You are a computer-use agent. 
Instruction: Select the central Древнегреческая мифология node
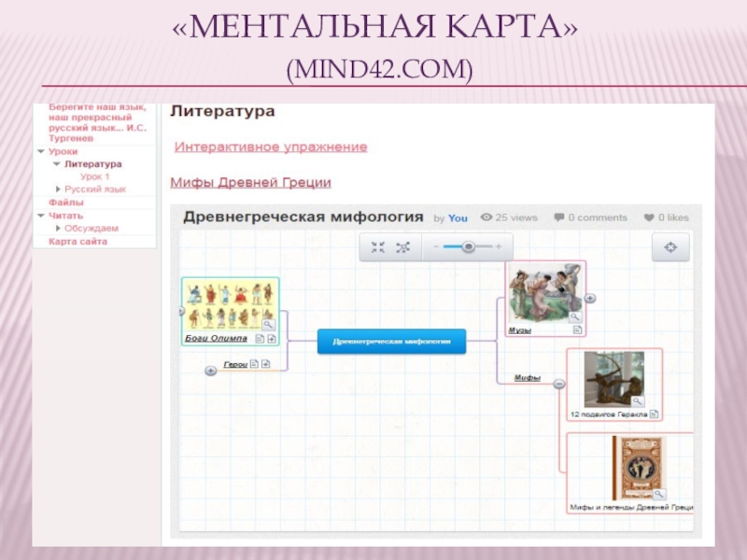(x=391, y=342)
